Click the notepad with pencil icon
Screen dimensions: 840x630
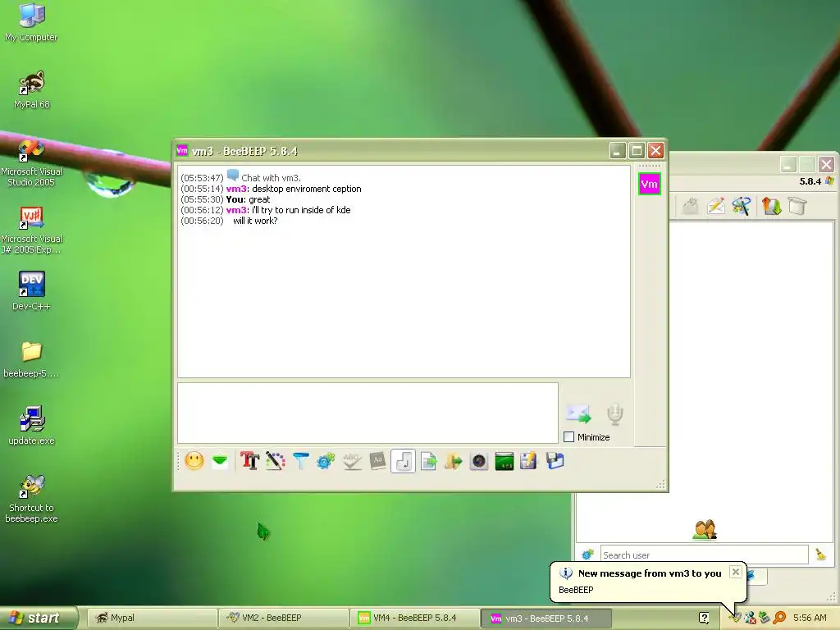[529, 461]
